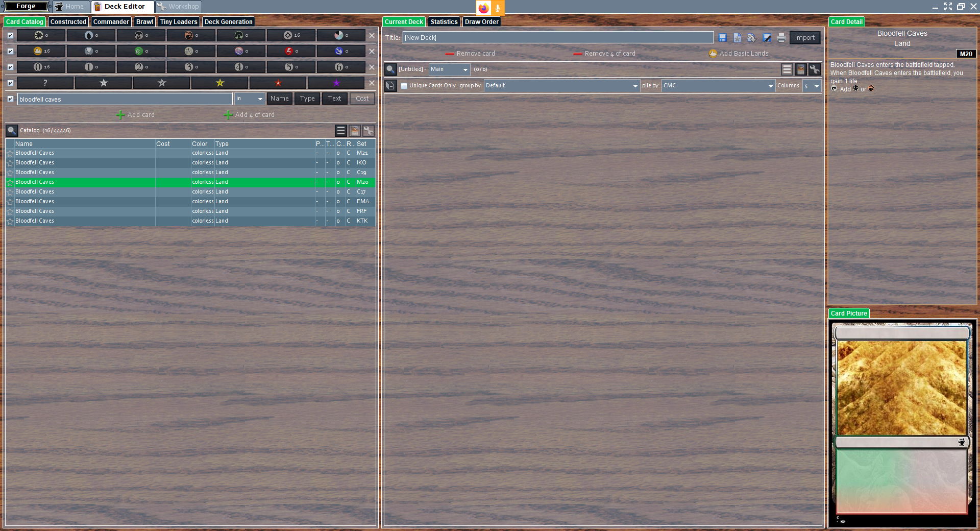Switch to the Deck Generation tab
The height and width of the screenshot is (531, 980).
click(x=229, y=22)
